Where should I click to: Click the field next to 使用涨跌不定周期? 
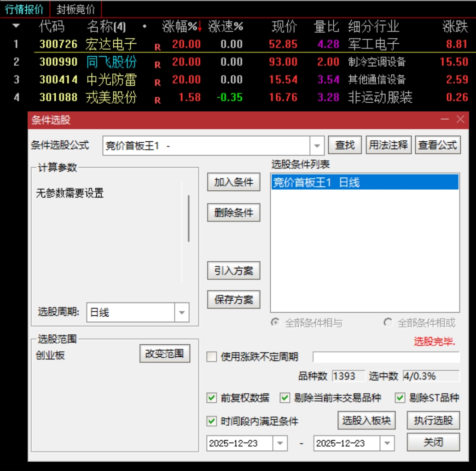(x=386, y=357)
